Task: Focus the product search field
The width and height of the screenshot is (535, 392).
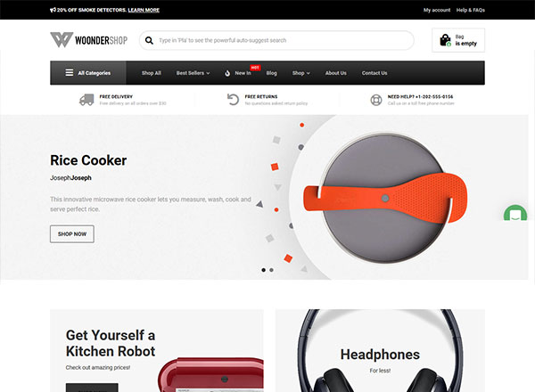Action: (276, 41)
